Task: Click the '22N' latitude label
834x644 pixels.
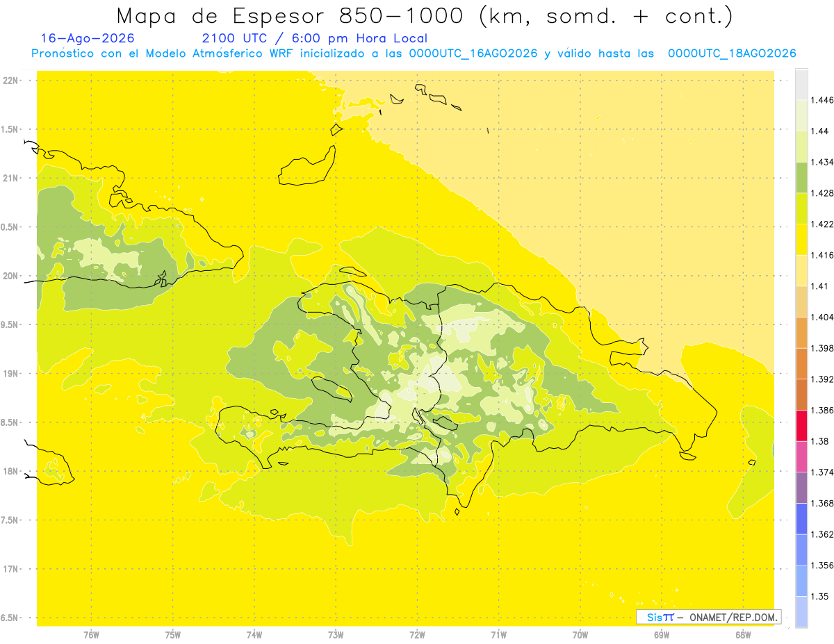Action: (x=10, y=81)
